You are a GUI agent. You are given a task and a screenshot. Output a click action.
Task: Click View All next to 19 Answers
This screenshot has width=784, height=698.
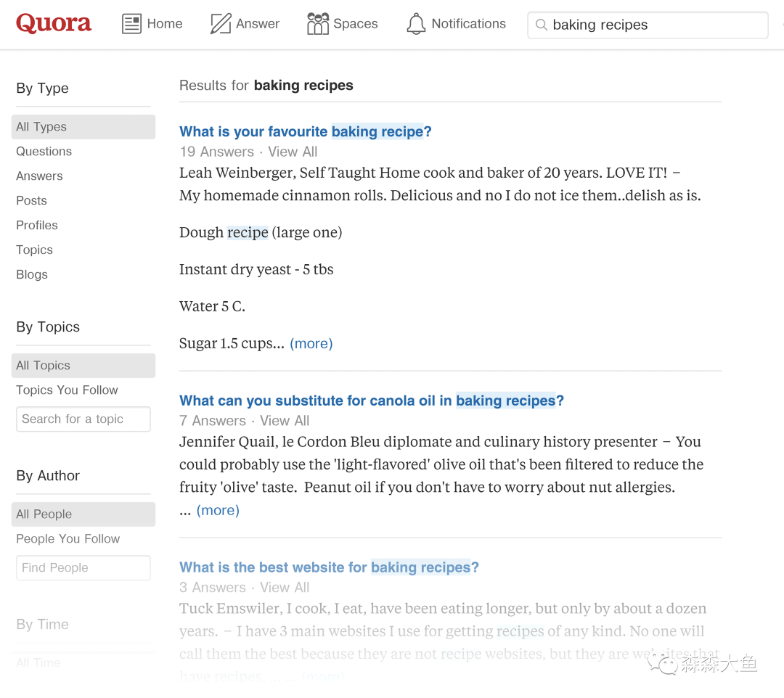293,152
